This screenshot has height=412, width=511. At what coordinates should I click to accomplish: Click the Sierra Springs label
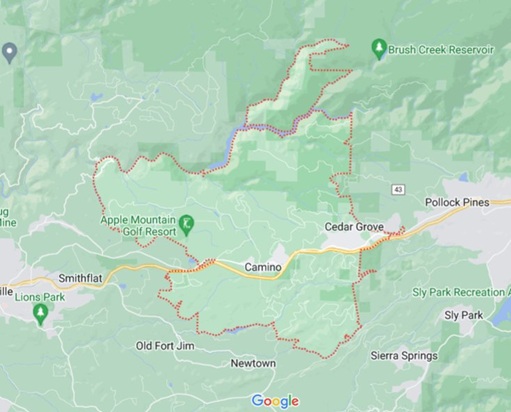tap(404, 356)
